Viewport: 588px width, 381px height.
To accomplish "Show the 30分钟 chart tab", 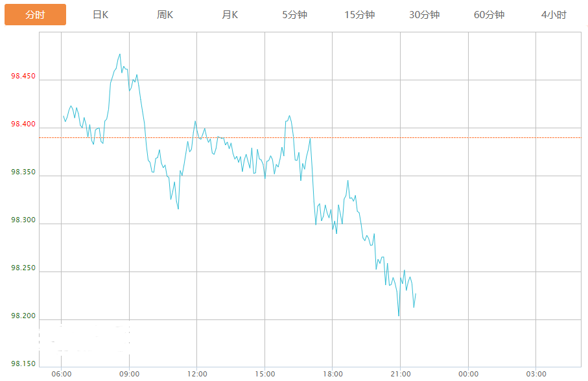I will pyautogui.click(x=424, y=14).
